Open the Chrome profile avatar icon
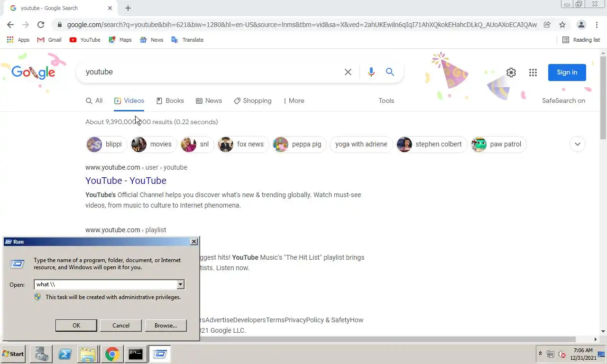Image resolution: width=607 pixels, height=364 pixels. pyautogui.click(x=581, y=25)
